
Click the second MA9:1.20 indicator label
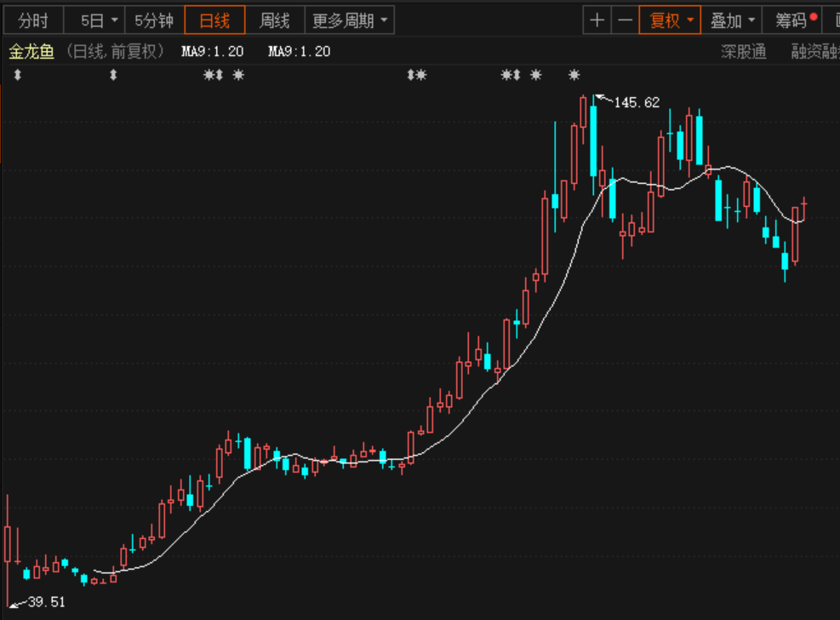tap(300, 51)
